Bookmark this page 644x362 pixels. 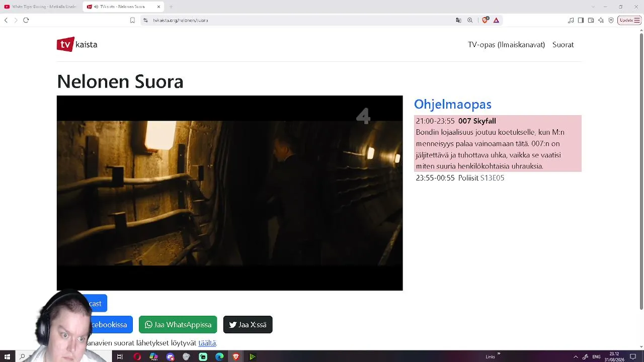click(132, 20)
